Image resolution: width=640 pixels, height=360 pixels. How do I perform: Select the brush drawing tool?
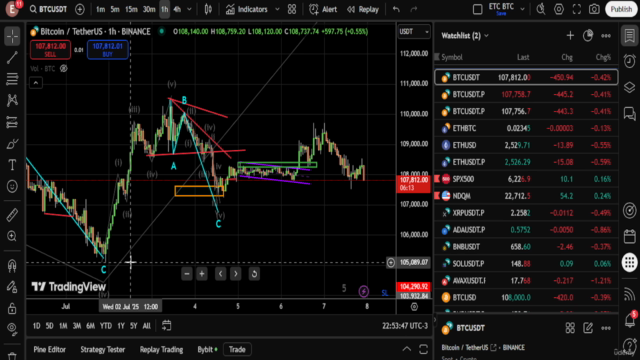click(12, 144)
